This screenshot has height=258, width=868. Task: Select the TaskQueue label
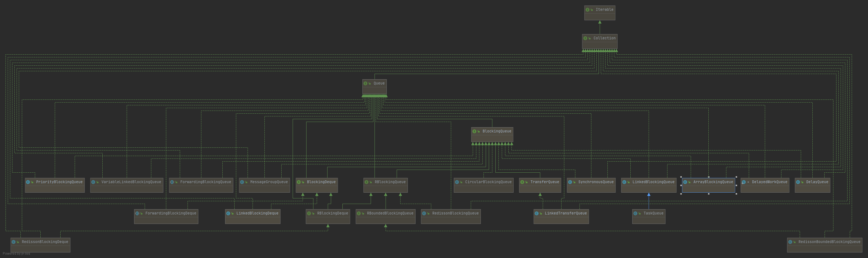pos(653,213)
